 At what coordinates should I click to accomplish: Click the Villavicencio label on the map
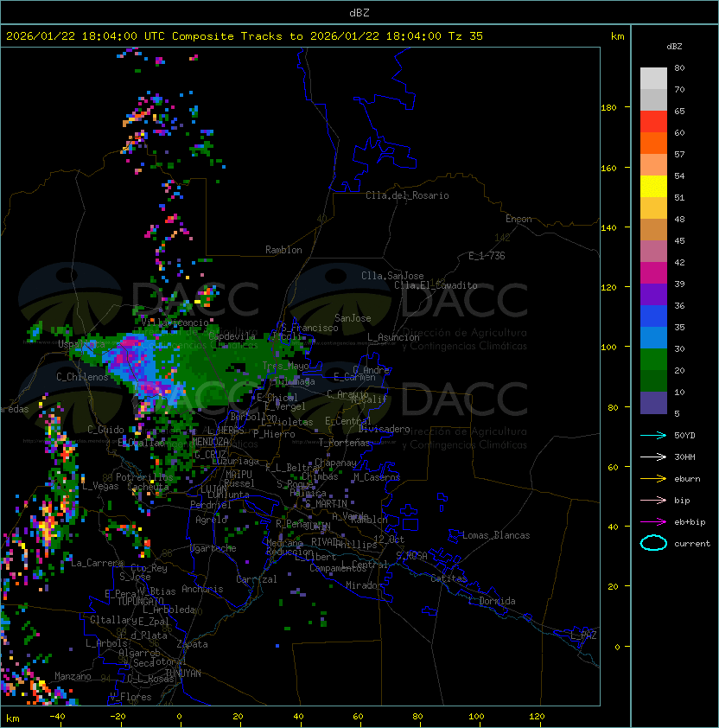[x=175, y=322]
